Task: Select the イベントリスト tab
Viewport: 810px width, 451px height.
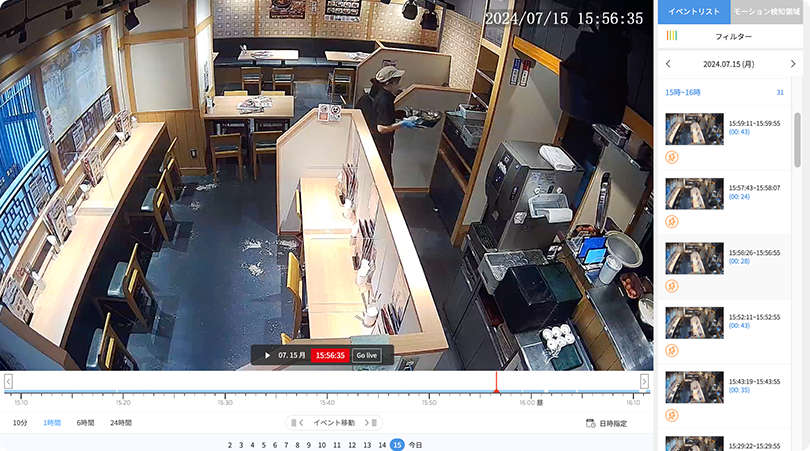Action: pyautogui.click(x=693, y=11)
